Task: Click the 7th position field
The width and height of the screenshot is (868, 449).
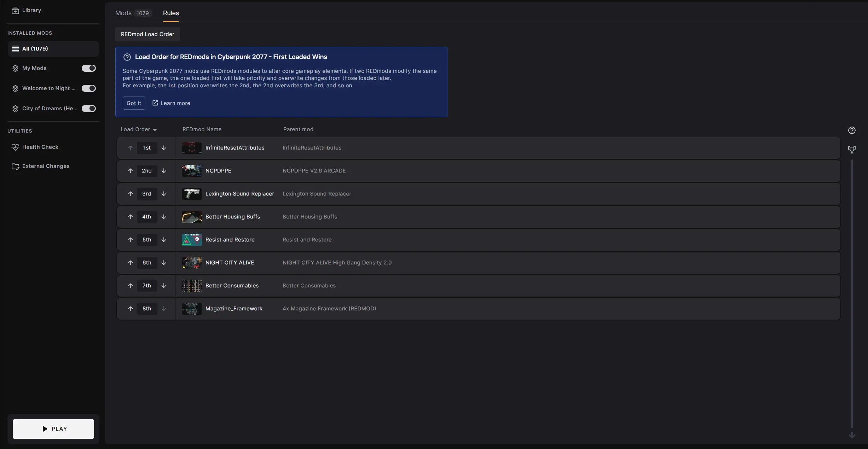Action: pos(147,286)
